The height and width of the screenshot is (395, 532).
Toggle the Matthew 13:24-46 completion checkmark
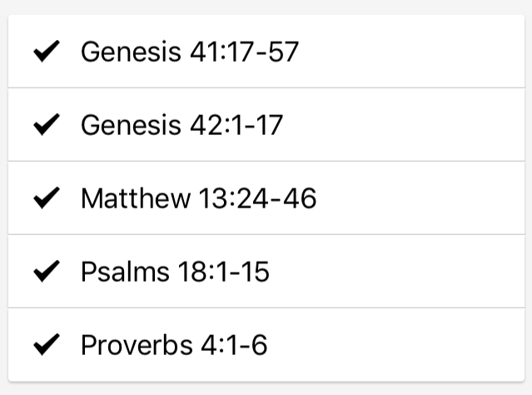pos(47,198)
